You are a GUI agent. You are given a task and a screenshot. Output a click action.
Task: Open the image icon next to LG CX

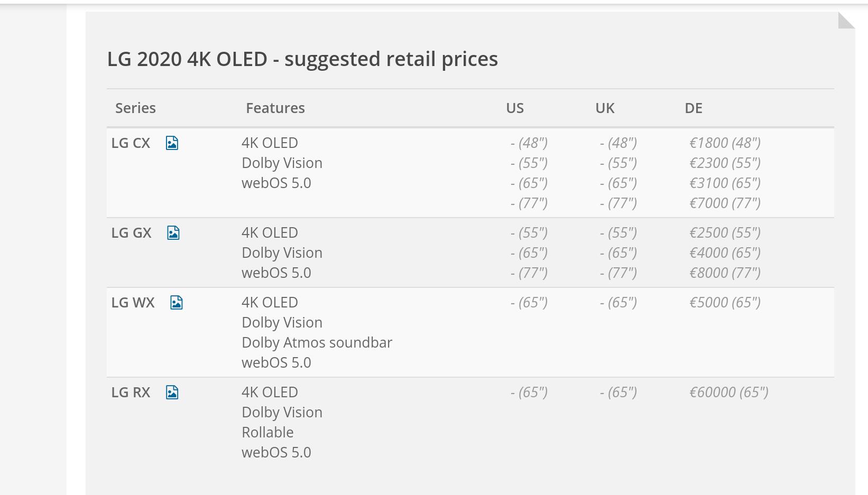tap(172, 143)
